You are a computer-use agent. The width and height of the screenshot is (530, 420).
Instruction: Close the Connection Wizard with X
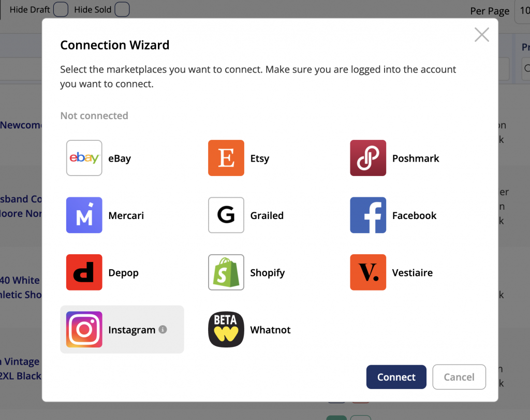coord(482,35)
